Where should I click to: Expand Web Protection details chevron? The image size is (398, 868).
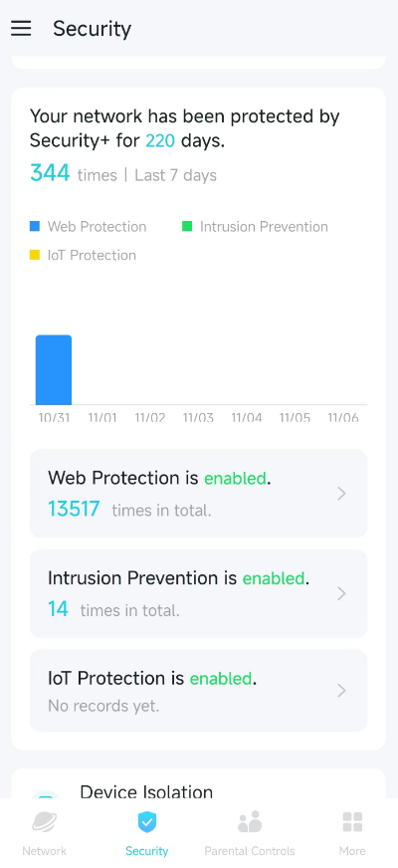[x=341, y=494]
